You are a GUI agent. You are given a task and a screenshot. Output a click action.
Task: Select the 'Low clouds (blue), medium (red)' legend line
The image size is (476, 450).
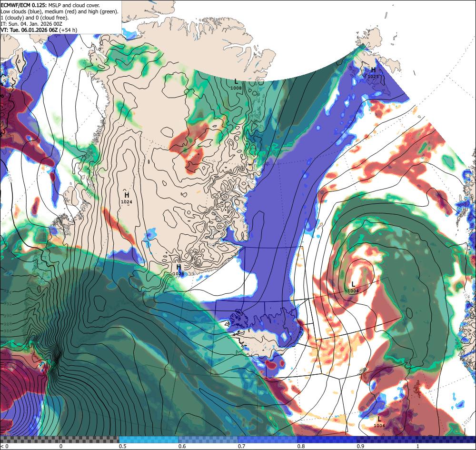pos(59,11)
